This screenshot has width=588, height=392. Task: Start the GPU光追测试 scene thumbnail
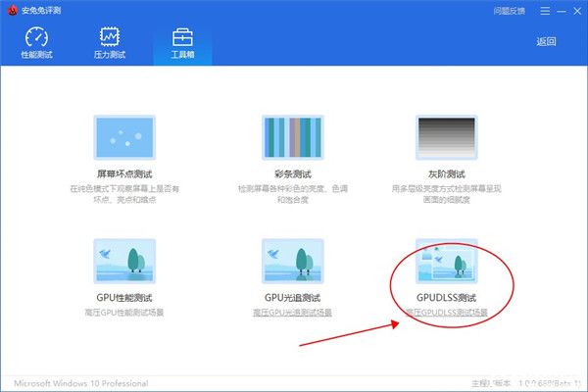click(x=292, y=261)
